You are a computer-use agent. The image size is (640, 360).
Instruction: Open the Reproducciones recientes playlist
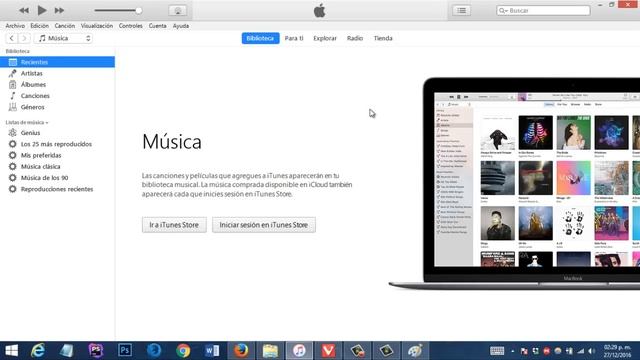57,189
